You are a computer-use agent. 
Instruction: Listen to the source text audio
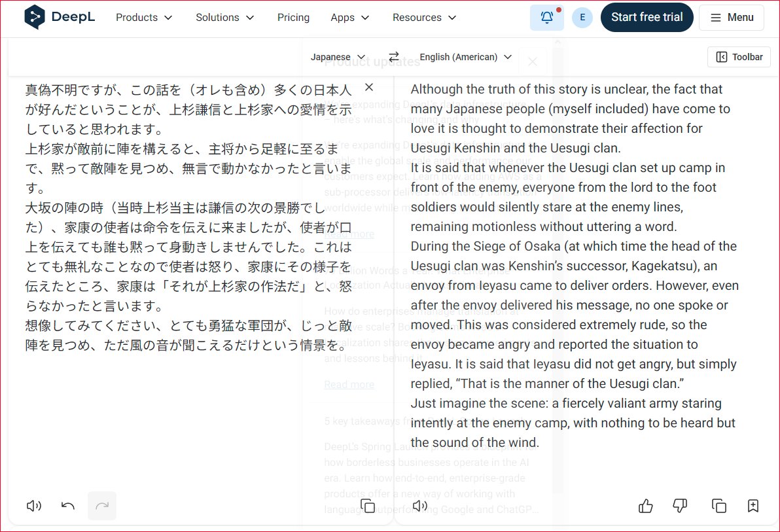click(34, 506)
